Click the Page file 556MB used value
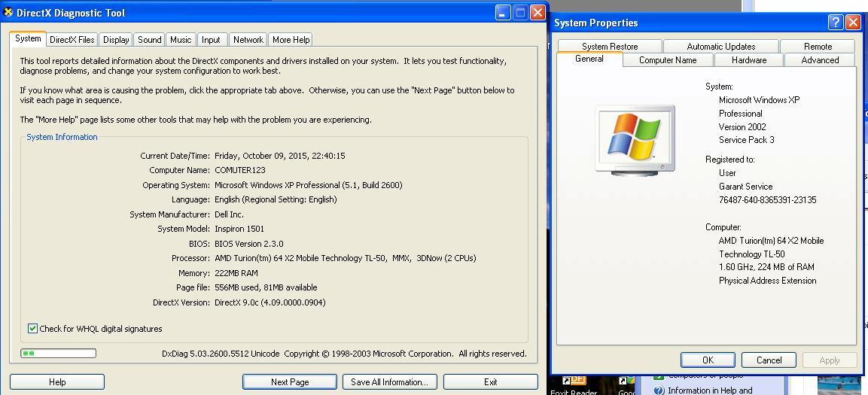The image size is (868, 395). 266,287
